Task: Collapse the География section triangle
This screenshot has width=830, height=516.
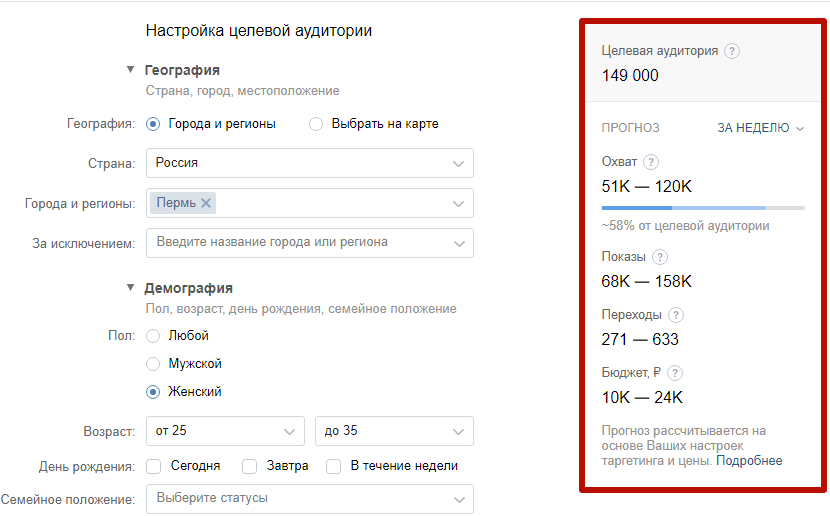Action: 130,70
